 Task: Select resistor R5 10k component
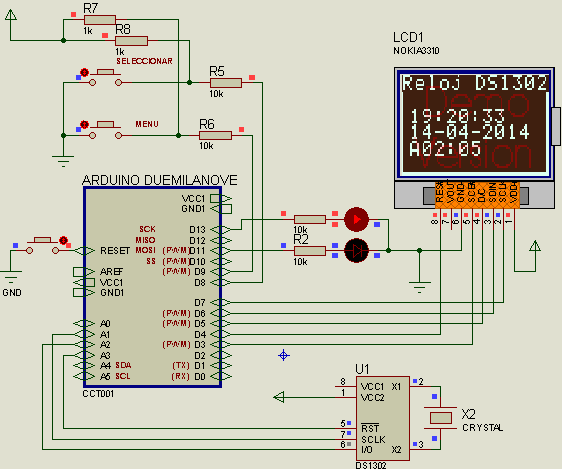[226, 83]
